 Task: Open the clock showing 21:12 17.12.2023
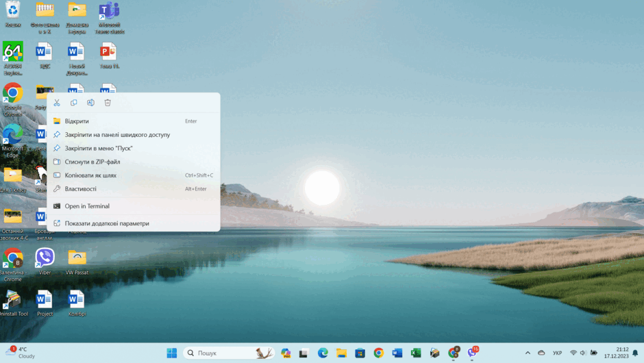(x=616, y=353)
